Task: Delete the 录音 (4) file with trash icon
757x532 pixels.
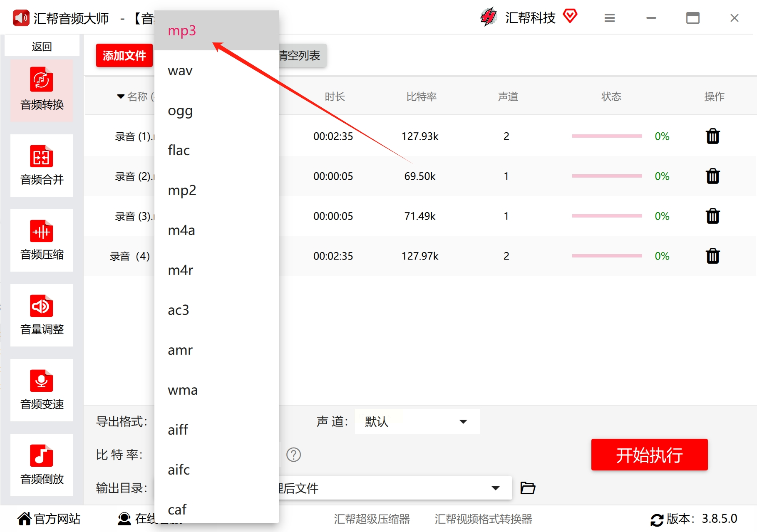Action: pyautogui.click(x=712, y=256)
